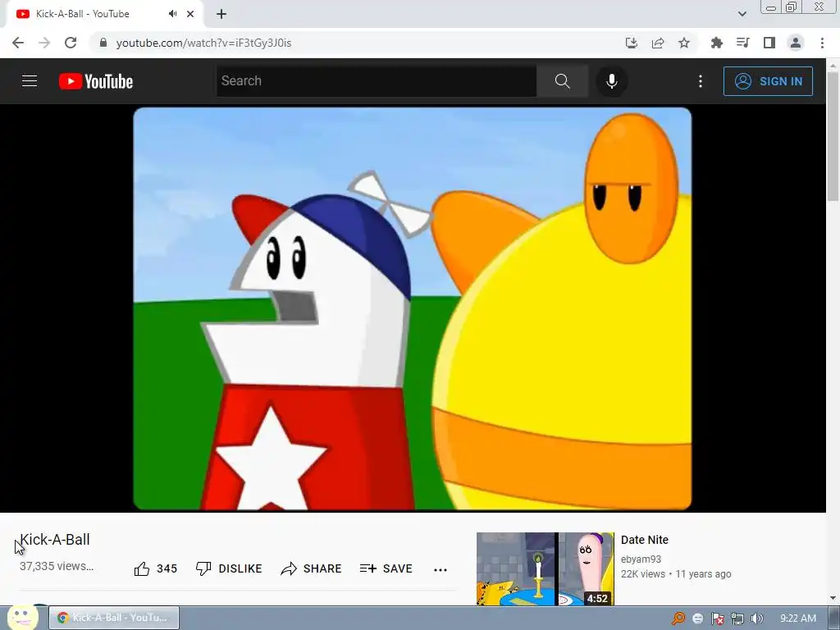Click the SHARE button
Screen dimensions: 840x630
tap(311, 569)
